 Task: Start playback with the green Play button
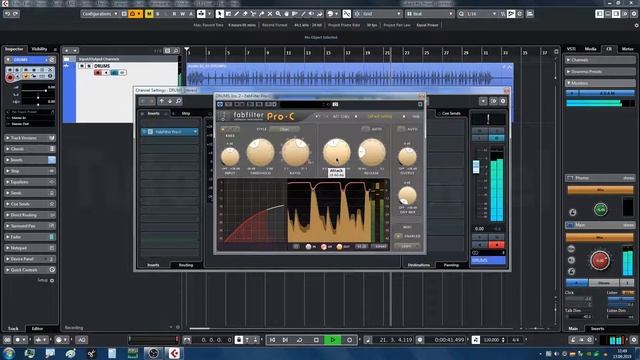[x=333, y=340]
